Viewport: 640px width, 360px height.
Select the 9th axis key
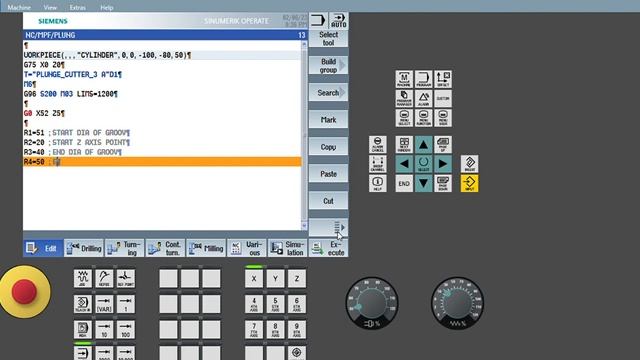pos(297,329)
